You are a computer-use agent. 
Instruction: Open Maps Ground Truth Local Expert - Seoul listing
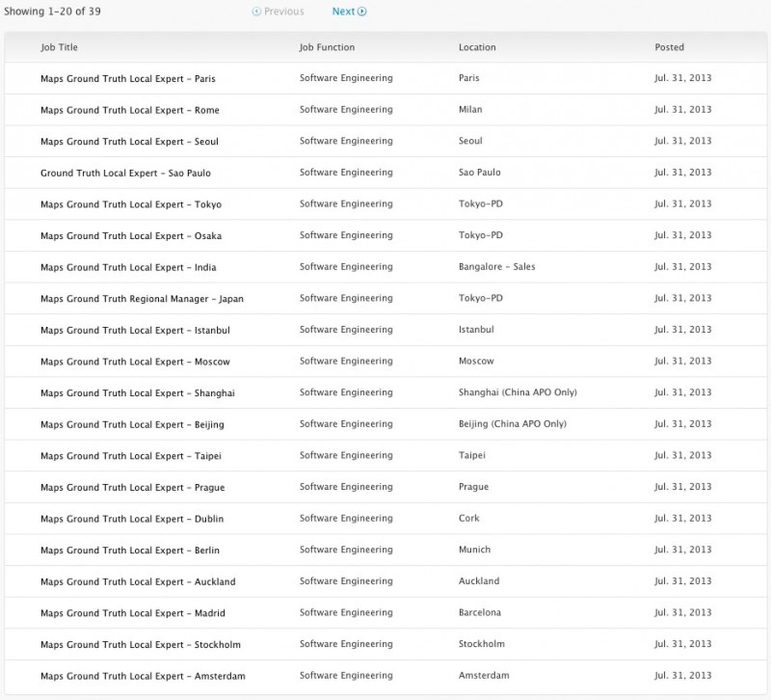(x=129, y=141)
